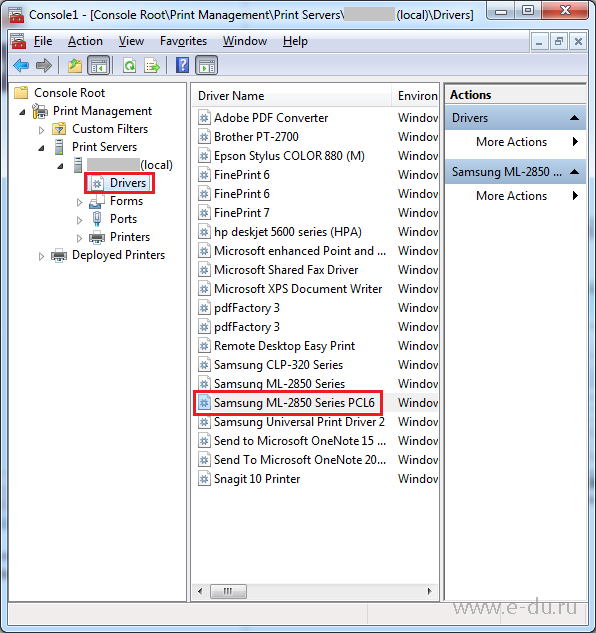Click the MMC document icon beside File
This screenshot has width=596, height=633.
(18, 41)
